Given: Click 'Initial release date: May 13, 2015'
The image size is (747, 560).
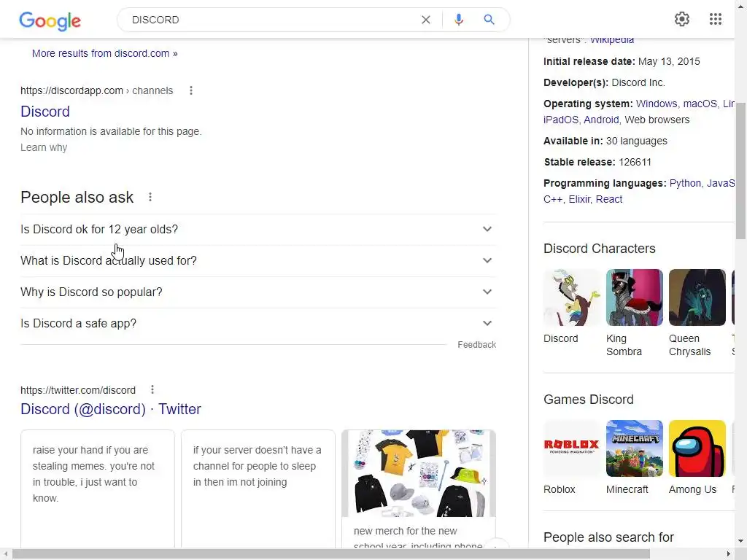Looking at the screenshot, I should [622, 61].
